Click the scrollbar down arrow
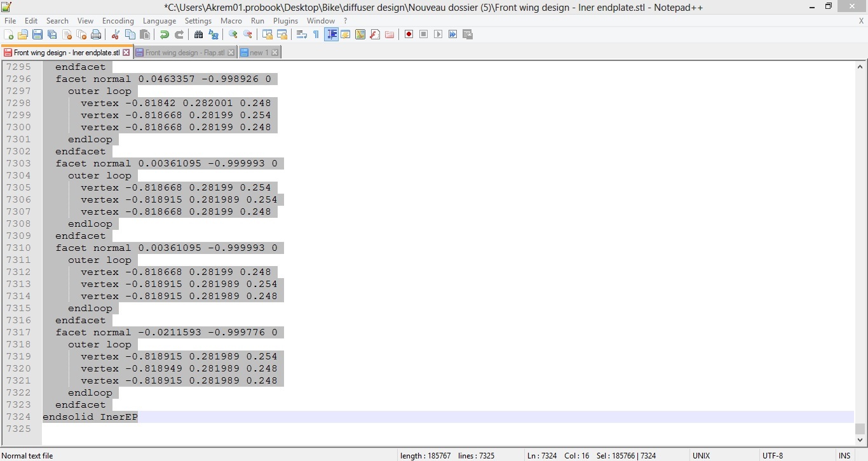 coord(860,439)
